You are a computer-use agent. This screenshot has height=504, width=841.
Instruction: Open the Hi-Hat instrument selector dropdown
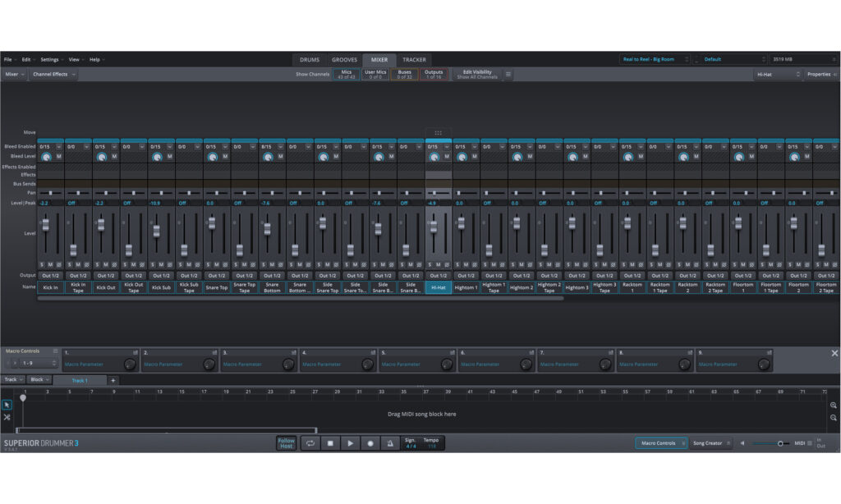click(778, 75)
